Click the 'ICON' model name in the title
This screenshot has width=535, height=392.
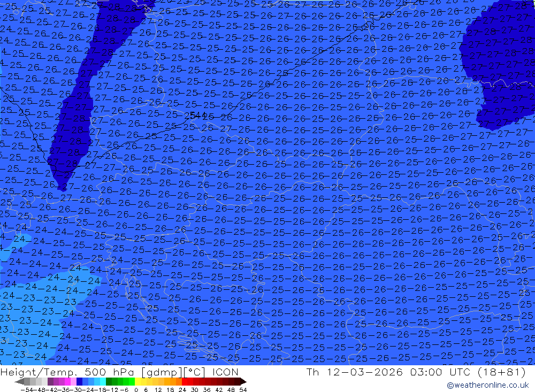[225, 372]
